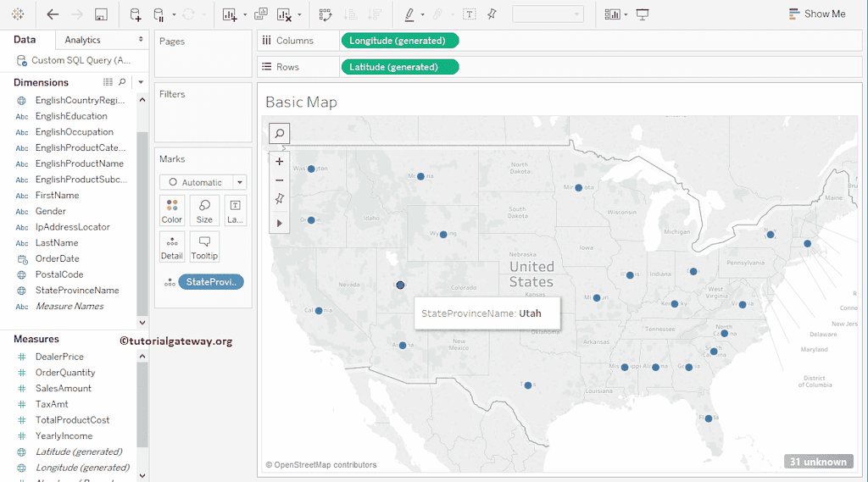Viewport: 868px width, 482px height.
Task: Open the Size marks card
Action: pyautogui.click(x=204, y=211)
